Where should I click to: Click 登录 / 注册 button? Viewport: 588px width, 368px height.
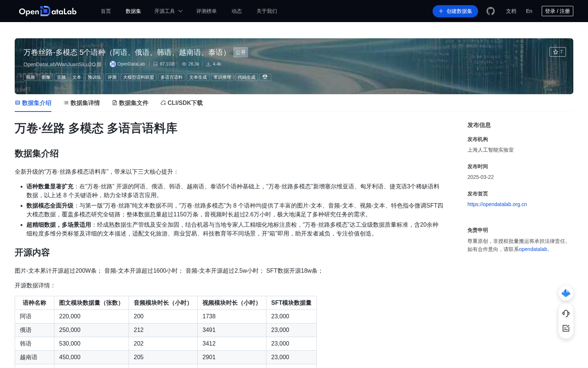(x=557, y=11)
